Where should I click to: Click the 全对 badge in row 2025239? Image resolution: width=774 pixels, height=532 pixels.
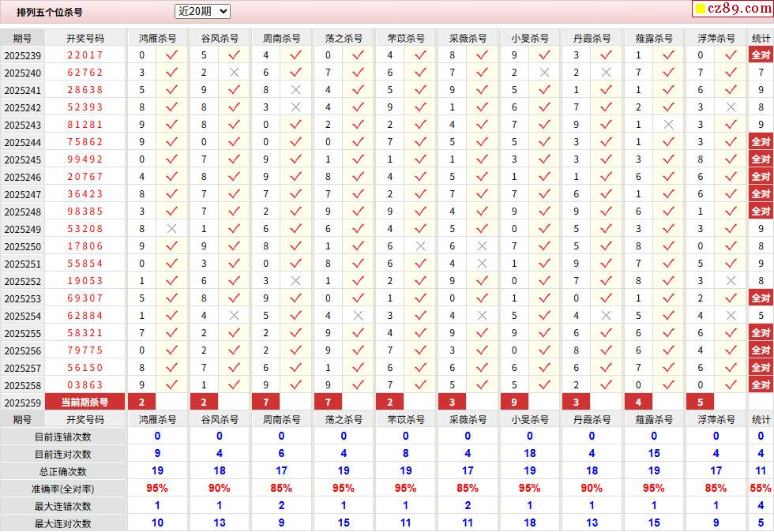click(x=761, y=55)
